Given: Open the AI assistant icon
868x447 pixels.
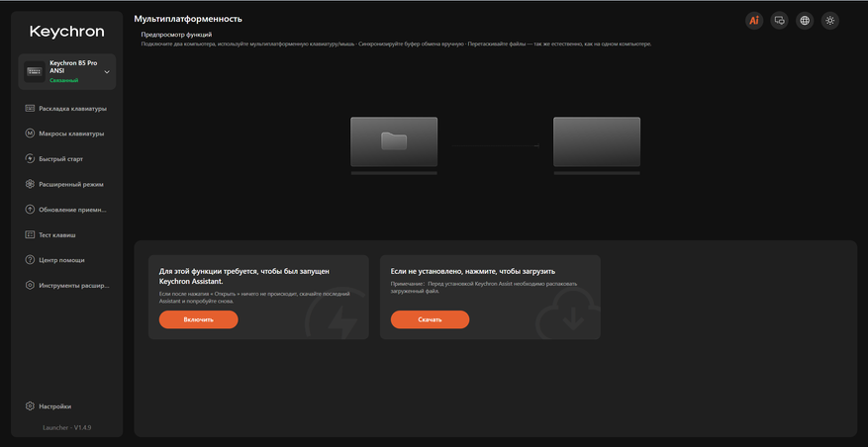Looking at the screenshot, I should coord(753,21).
